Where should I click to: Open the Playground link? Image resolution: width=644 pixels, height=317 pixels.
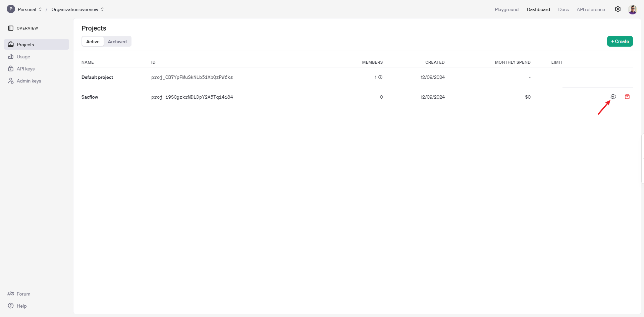[x=506, y=9]
